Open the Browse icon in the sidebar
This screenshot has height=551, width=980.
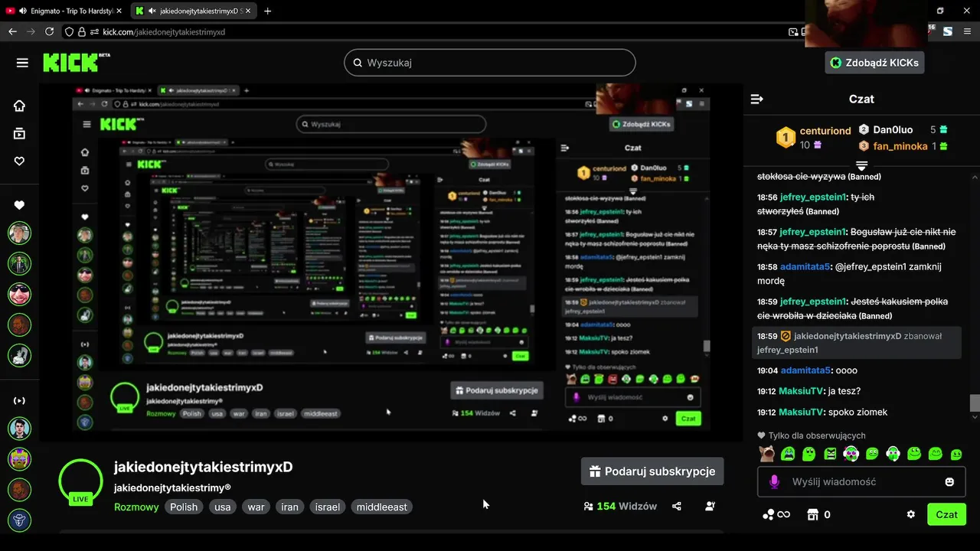click(x=19, y=133)
